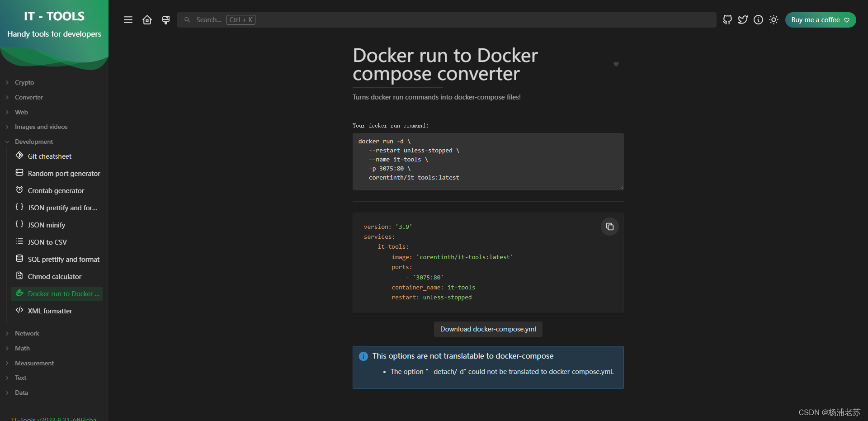Click the container_name: it-tools line
This screenshot has width=868, height=421.
[433, 288]
